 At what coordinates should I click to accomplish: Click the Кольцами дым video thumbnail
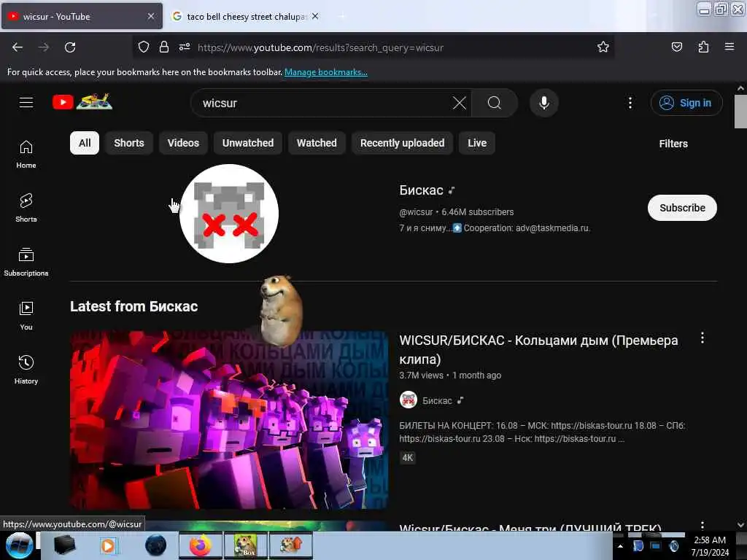point(229,420)
